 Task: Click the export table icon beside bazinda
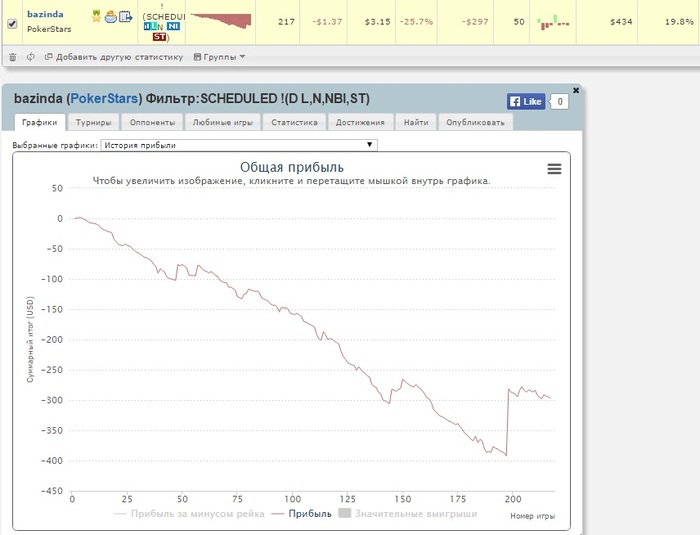tap(125, 17)
